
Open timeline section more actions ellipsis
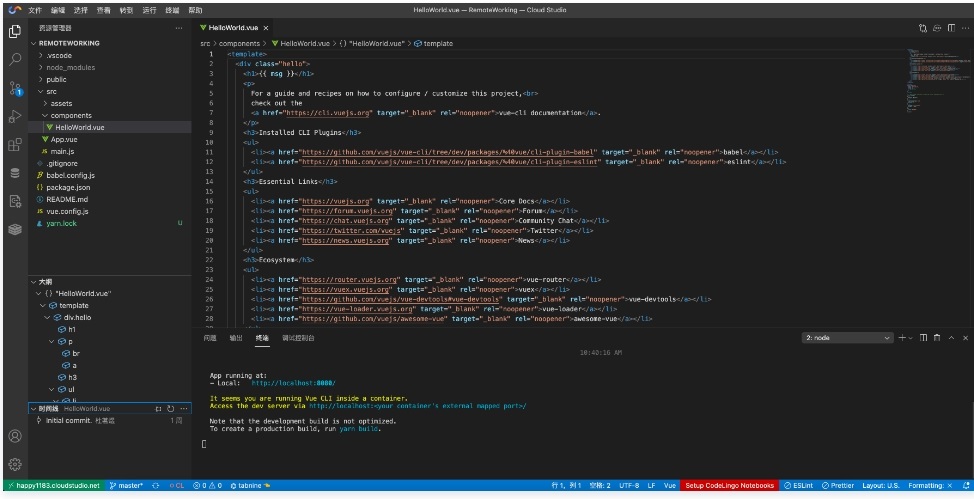[x=183, y=408]
